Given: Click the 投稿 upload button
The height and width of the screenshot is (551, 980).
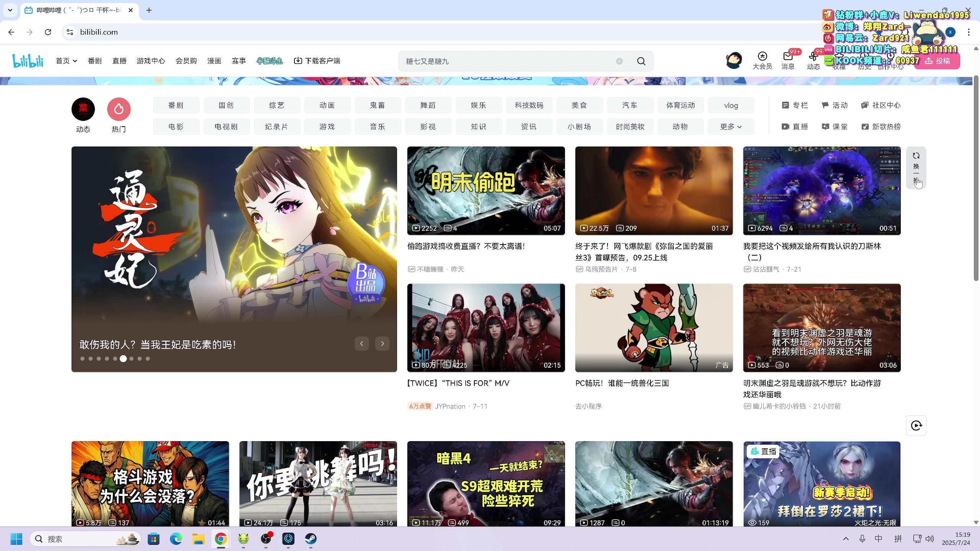Looking at the screenshot, I should [937, 61].
